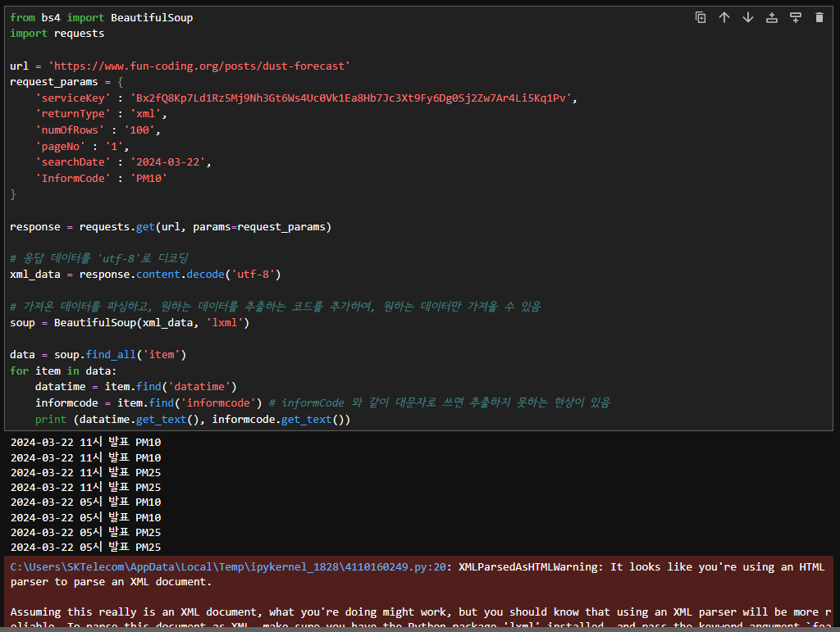The width and height of the screenshot is (840, 632).
Task: Click the BeautifulSoup(xml_data, 'lxml') line
Action: pyautogui.click(x=130, y=323)
